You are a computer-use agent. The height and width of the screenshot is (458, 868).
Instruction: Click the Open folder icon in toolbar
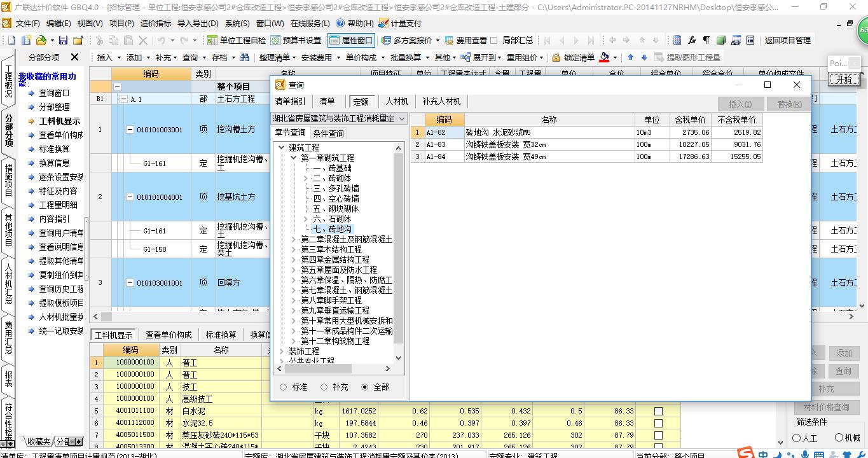point(41,40)
